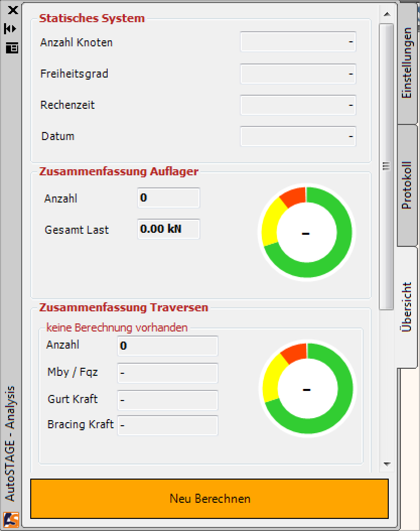Select the Gurt Kraft value field
The height and width of the screenshot is (531, 420).
point(167,400)
